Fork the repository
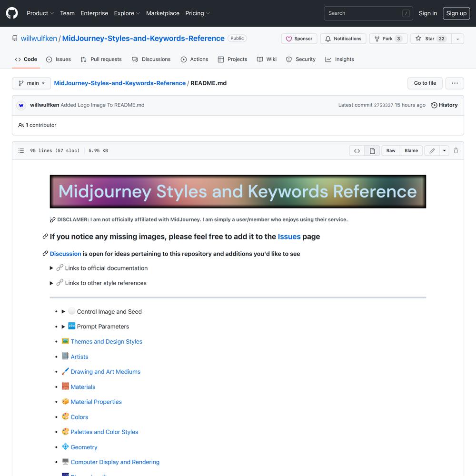The image size is (476, 476). point(388,39)
